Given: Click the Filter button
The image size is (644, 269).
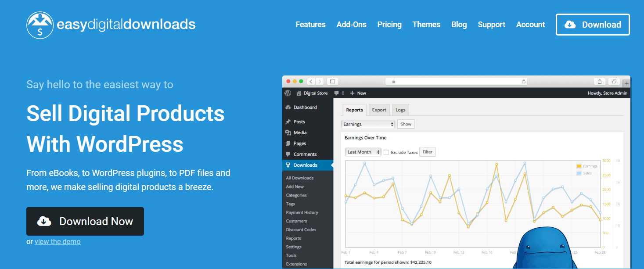Looking at the screenshot, I should coord(428,152).
